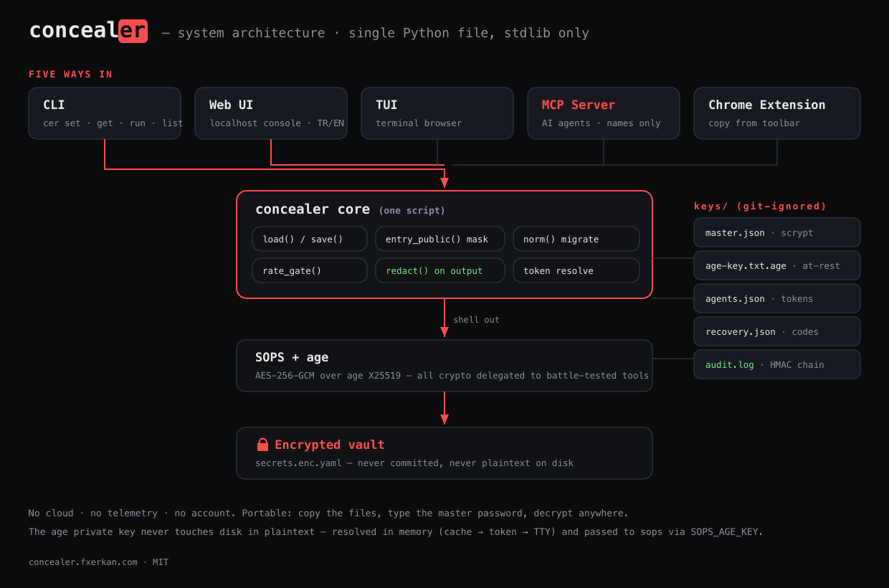Screen dimensions: 889x588
Task: Click the FIVE WAYS IN label
Action: tap(70, 74)
